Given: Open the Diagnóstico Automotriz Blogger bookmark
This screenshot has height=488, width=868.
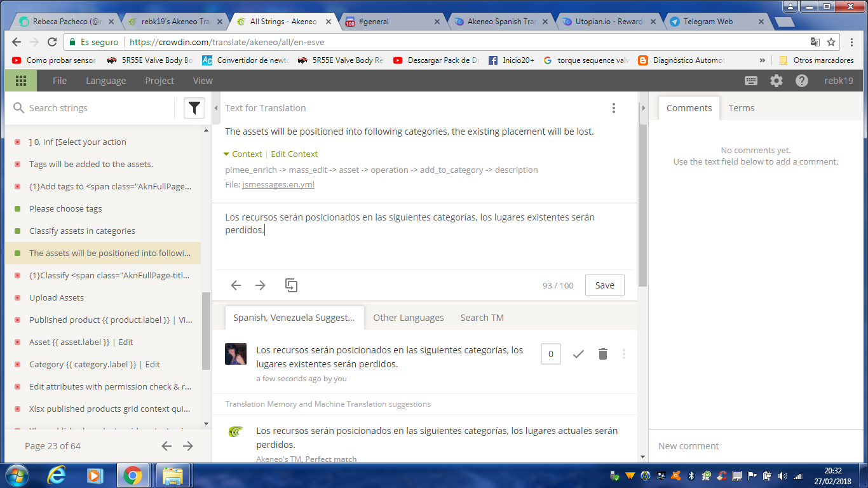Looking at the screenshot, I should 681,60.
